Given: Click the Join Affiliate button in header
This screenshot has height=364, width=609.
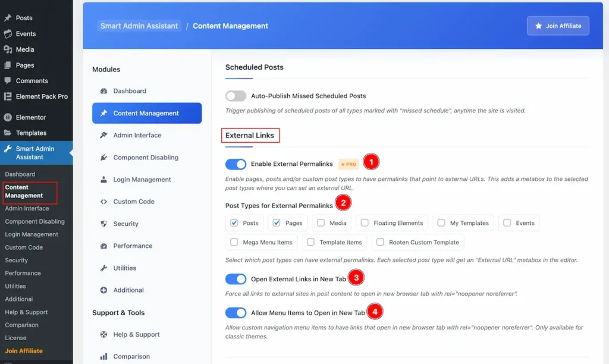Looking at the screenshot, I should (558, 26).
